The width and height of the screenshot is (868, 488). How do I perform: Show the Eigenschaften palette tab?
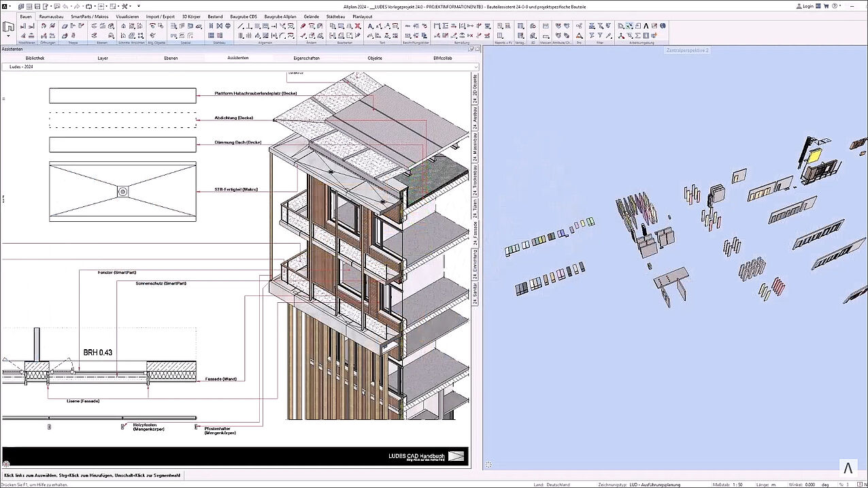click(307, 59)
